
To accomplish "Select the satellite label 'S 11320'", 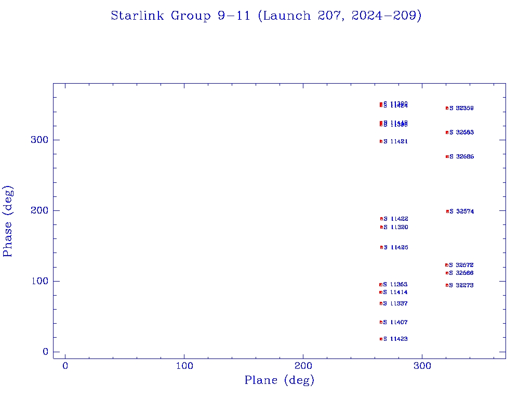I will tap(396, 228).
